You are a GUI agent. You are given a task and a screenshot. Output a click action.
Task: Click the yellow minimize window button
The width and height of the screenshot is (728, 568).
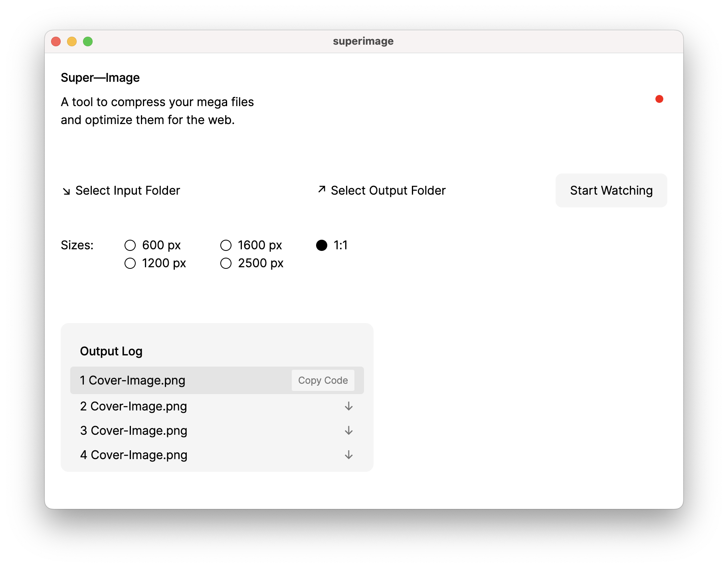[x=72, y=41]
